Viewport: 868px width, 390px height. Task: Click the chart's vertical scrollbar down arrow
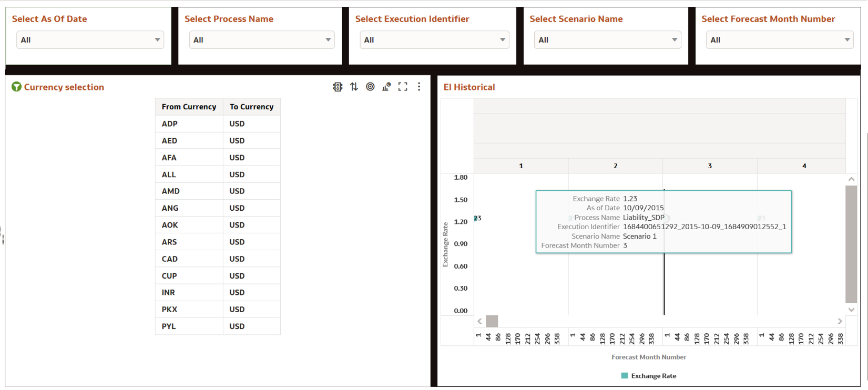851,310
